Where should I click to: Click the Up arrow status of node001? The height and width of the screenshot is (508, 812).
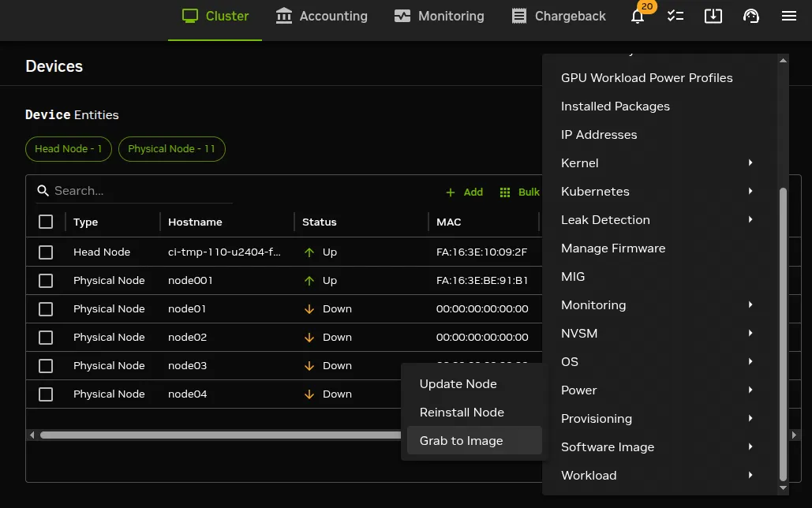[309, 281]
